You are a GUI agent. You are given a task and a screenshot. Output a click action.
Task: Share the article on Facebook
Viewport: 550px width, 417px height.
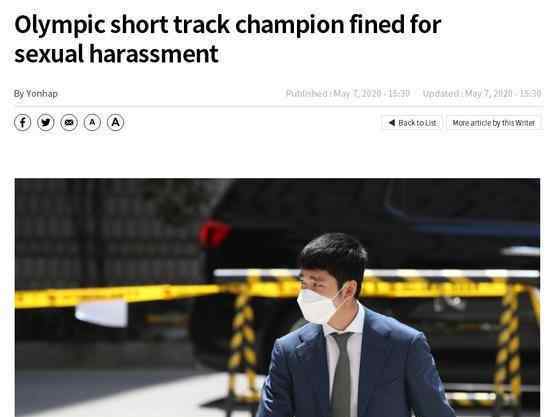(x=22, y=123)
